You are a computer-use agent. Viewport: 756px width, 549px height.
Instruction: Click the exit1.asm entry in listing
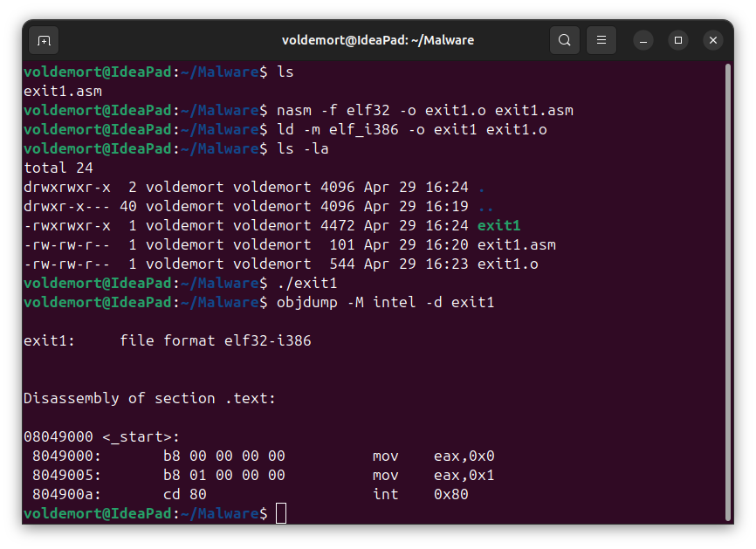517,245
